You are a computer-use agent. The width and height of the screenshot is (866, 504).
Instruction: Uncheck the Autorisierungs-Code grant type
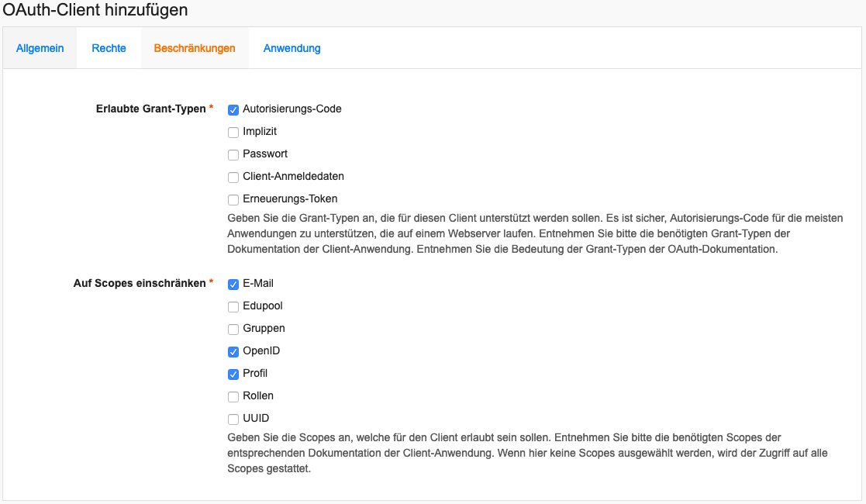click(x=233, y=110)
